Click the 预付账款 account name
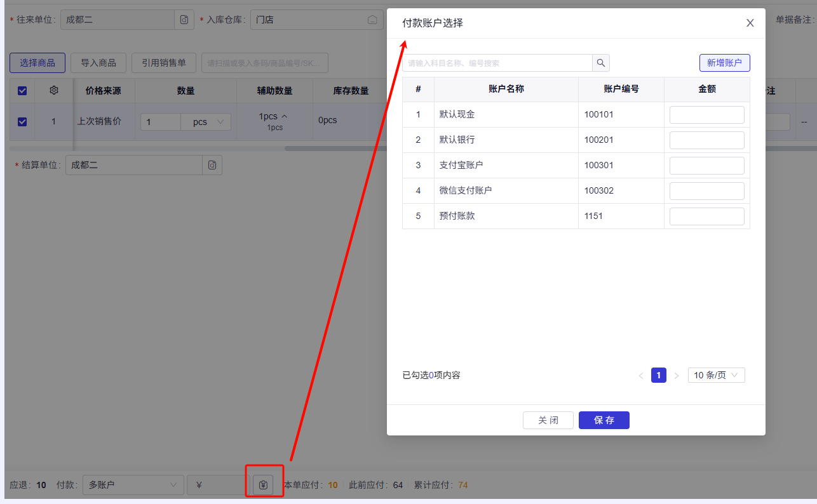 click(457, 216)
